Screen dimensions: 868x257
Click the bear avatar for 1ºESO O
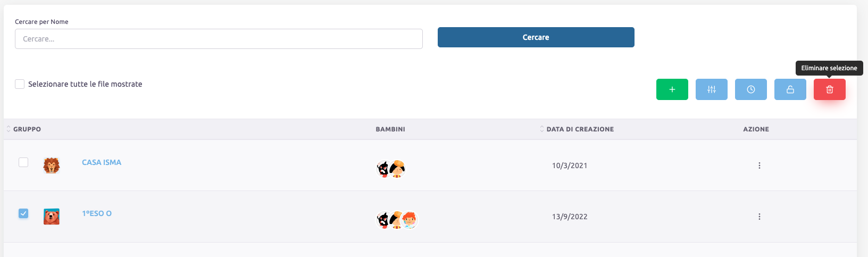[x=52, y=217]
